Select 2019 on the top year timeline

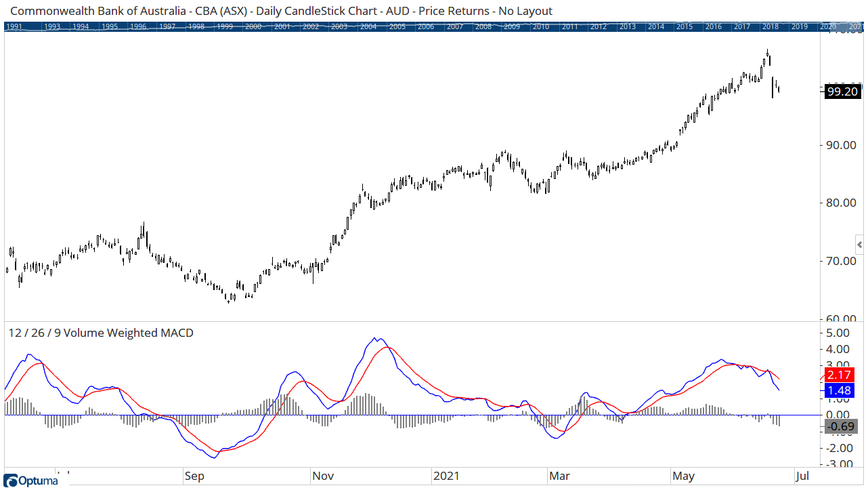pyautogui.click(x=800, y=26)
